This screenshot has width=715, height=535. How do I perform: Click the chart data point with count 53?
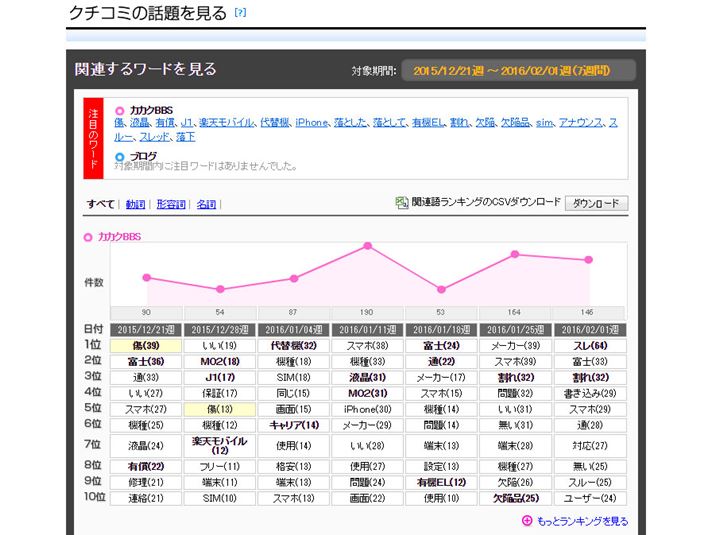pyautogui.click(x=441, y=289)
